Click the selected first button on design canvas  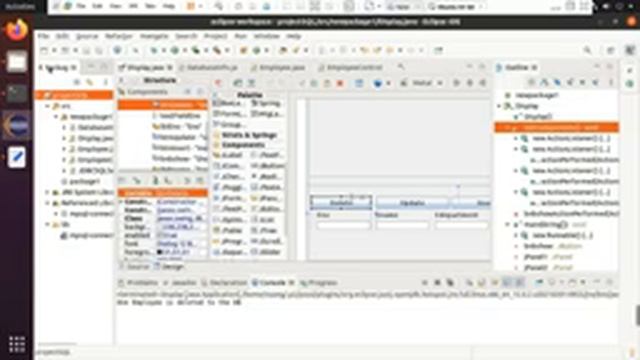point(341,203)
